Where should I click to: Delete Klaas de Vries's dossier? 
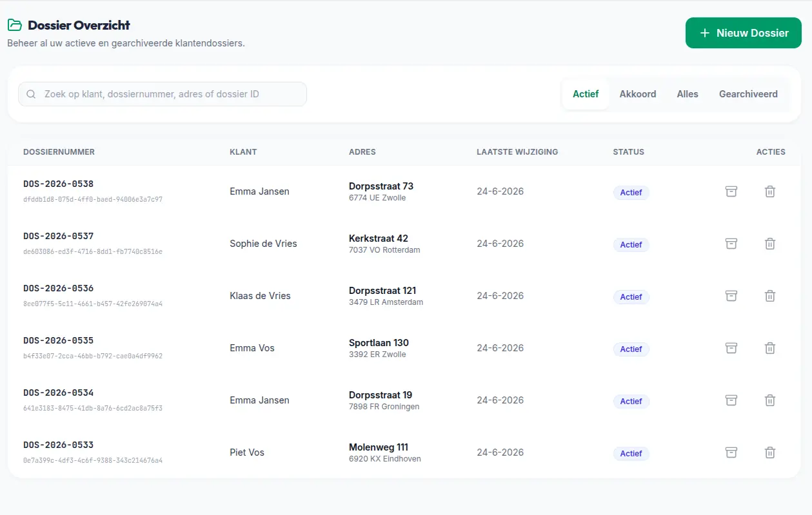click(769, 296)
